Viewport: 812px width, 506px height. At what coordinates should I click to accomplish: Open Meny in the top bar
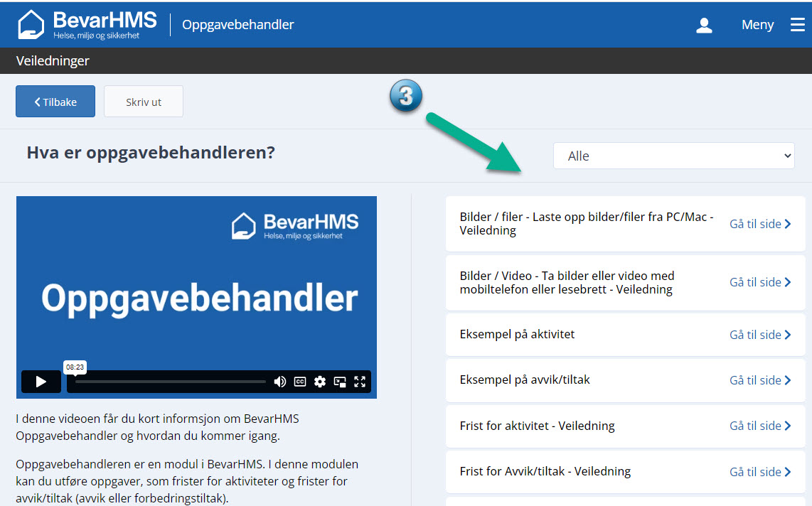[757, 25]
